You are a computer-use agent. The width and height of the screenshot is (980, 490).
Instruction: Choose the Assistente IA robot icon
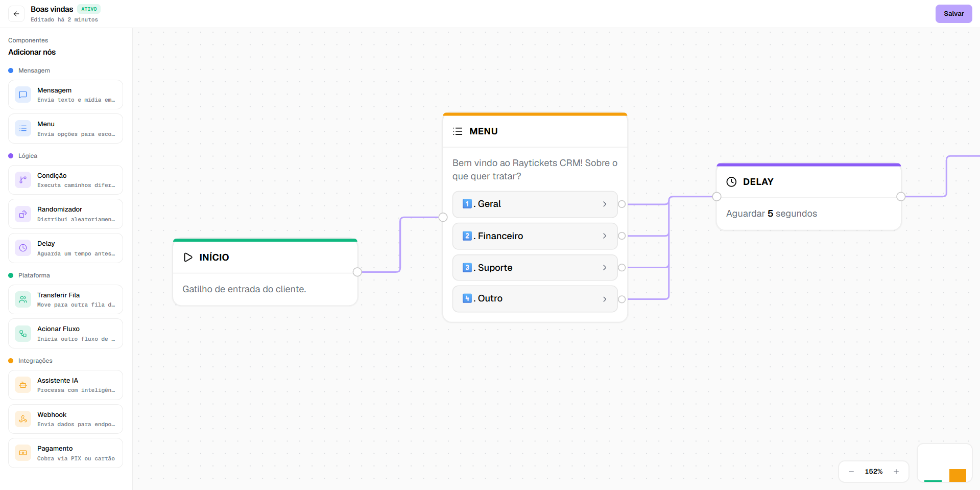pyautogui.click(x=23, y=385)
